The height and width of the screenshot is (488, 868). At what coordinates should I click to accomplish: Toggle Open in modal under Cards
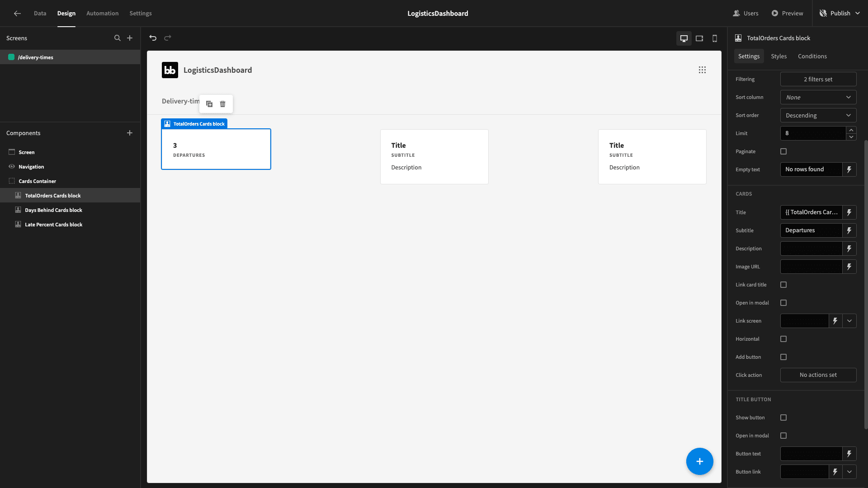coord(783,303)
